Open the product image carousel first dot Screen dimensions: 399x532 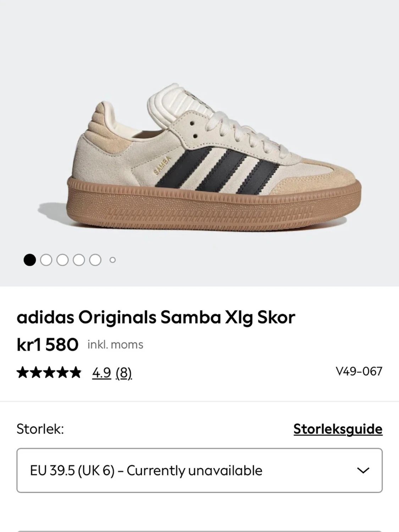tap(30, 260)
